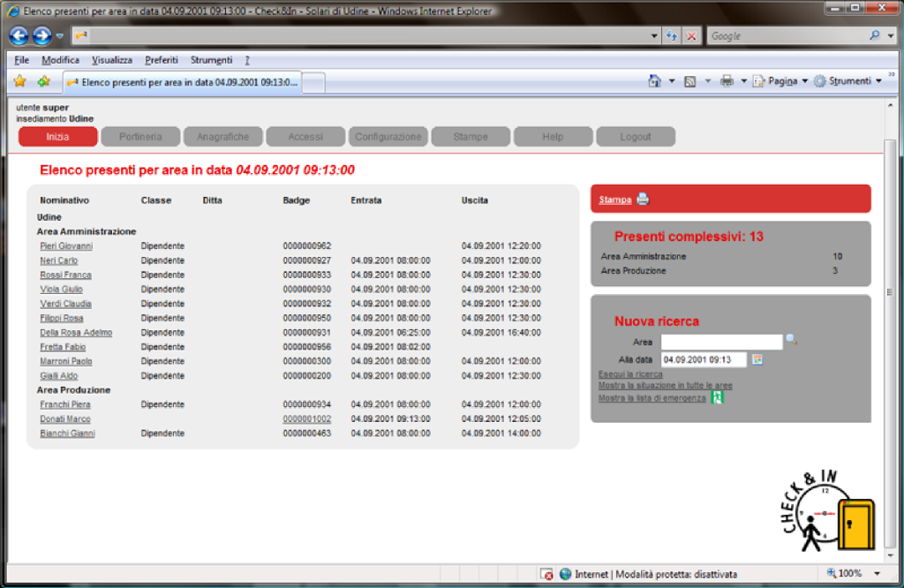Click the Favorites star icon

pos(19,81)
